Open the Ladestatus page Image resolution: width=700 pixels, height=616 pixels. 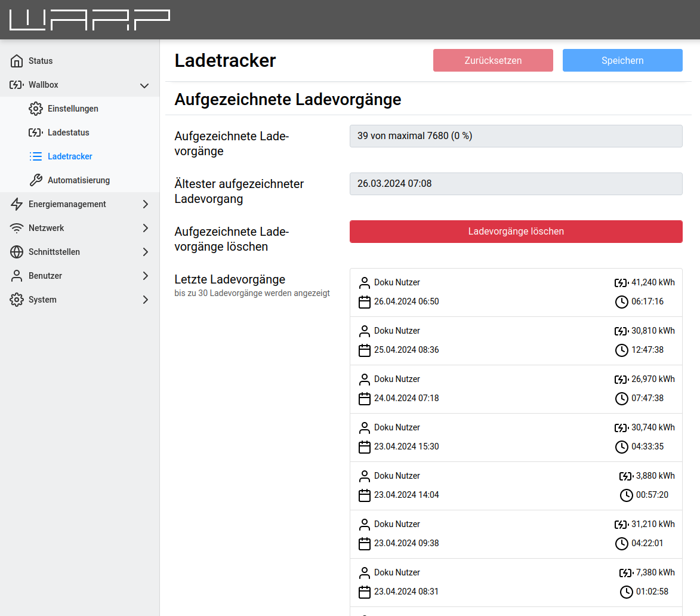pyautogui.click(x=69, y=133)
